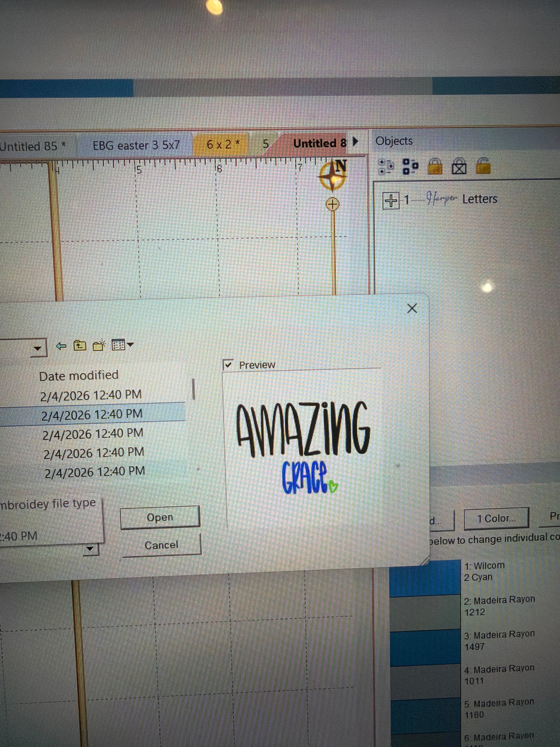Click the Objects panel title
560x747 pixels.
coord(394,141)
